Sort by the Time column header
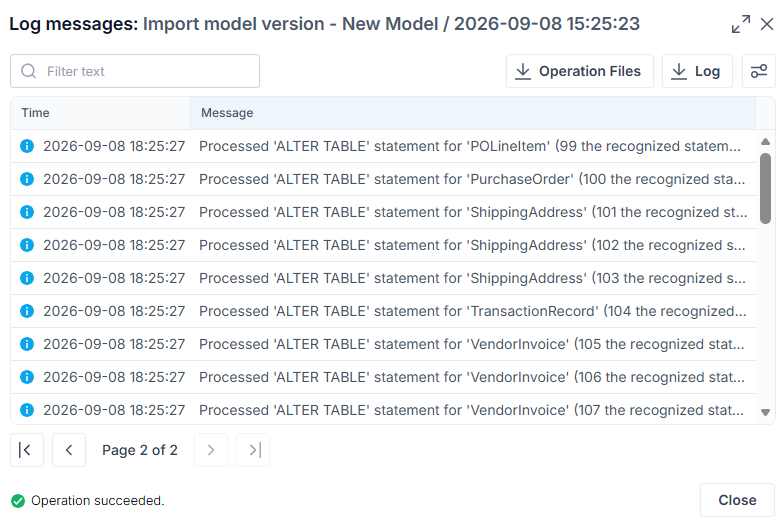 (x=100, y=113)
